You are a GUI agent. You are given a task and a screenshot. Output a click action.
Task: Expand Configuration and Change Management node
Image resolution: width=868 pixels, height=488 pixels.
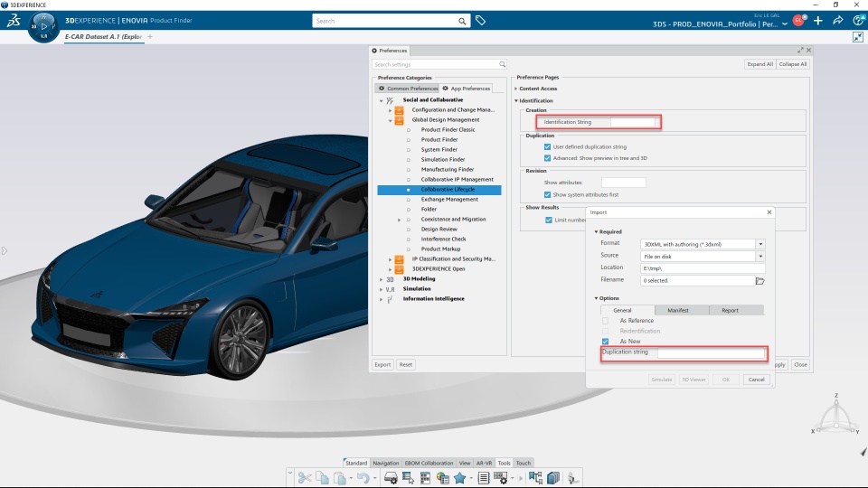[x=391, y=110]
